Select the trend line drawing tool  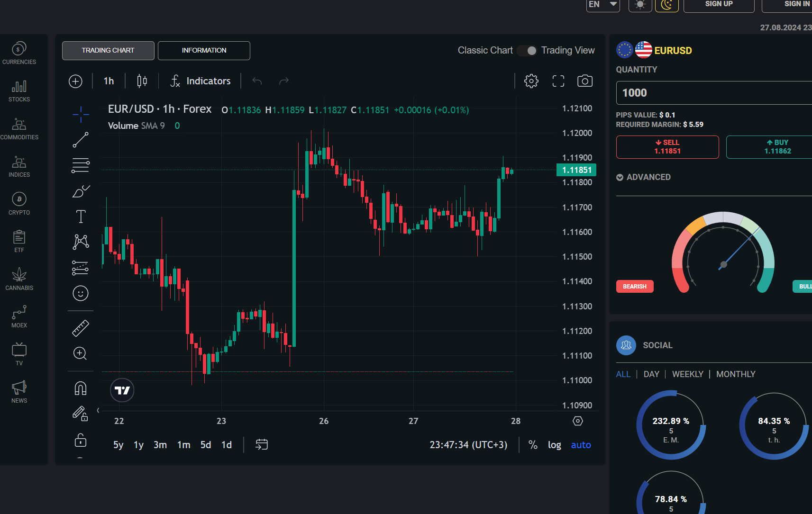[x=81, y=140]
